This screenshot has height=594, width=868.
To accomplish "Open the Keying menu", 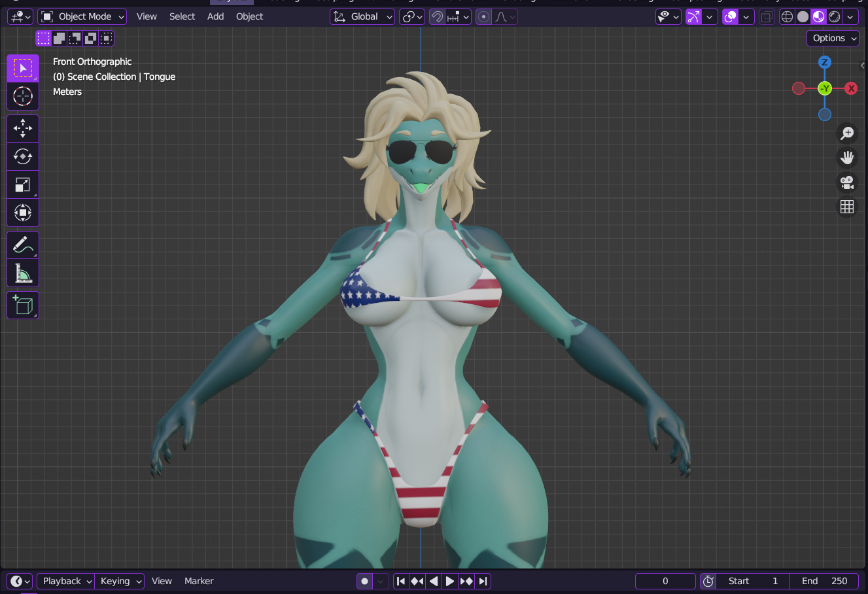I will 120,581.
